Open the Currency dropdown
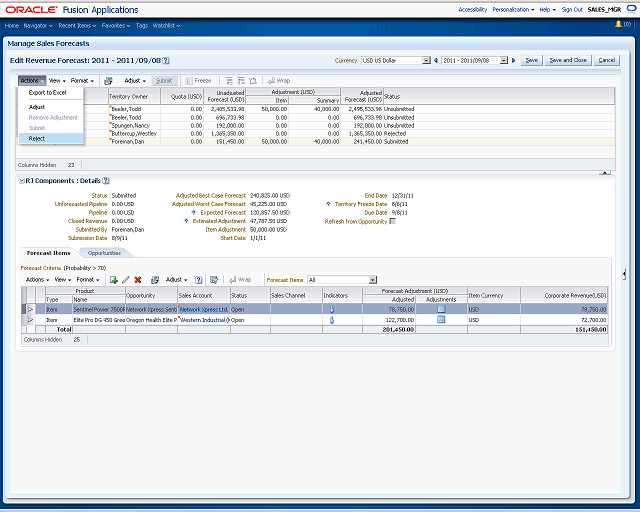Image resolution: width=640 pixels, height=512 pixels. [x=426, y=60]
